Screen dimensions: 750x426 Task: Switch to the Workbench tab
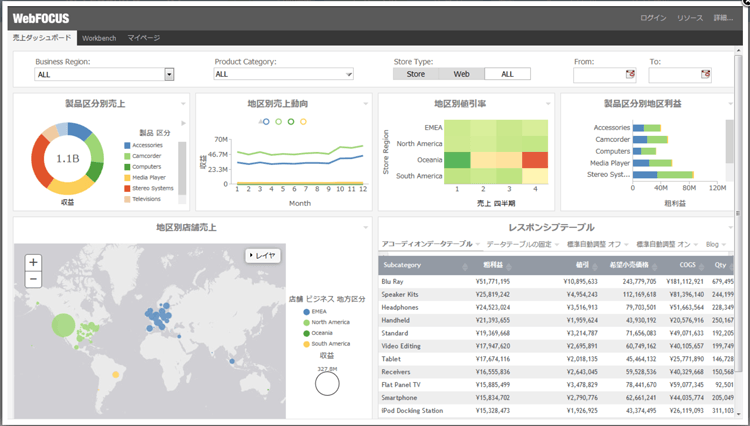(99, 37)
